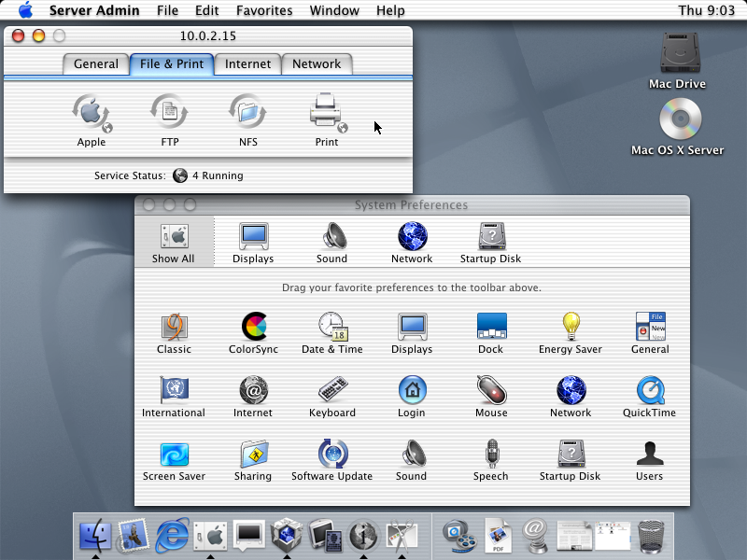Screen dimensions: 747x560
Task: Switch to the Network tab in Server Admin
Action: [x=317, y=64]
